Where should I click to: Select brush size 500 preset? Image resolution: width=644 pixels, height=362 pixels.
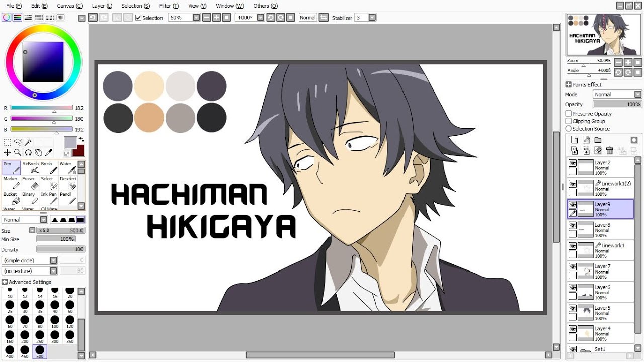(40, 352)
